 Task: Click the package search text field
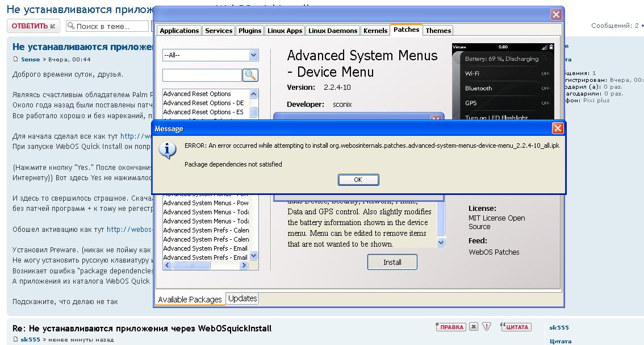pyautogui.click(x=202, y=75)
